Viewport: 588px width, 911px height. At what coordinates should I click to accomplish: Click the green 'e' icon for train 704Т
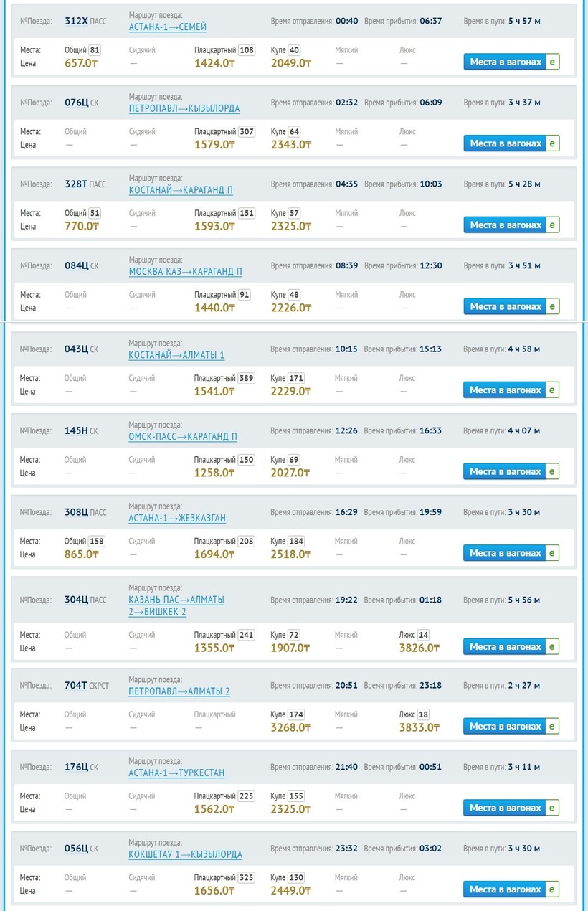point(552,726)
